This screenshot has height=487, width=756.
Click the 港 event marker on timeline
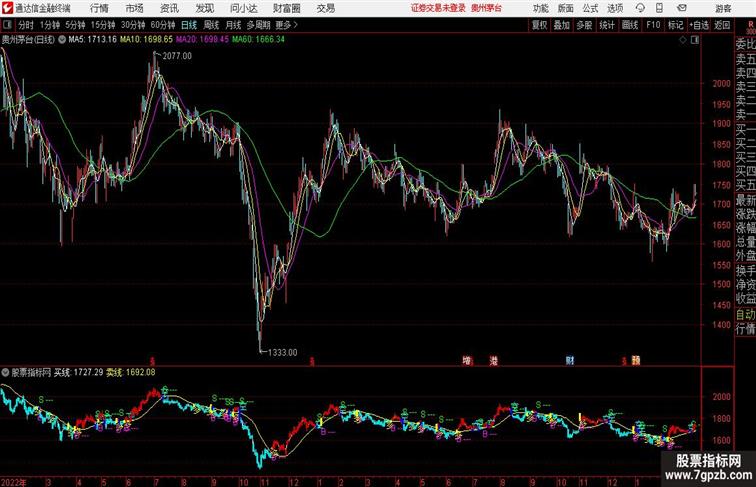click(493, 360)
